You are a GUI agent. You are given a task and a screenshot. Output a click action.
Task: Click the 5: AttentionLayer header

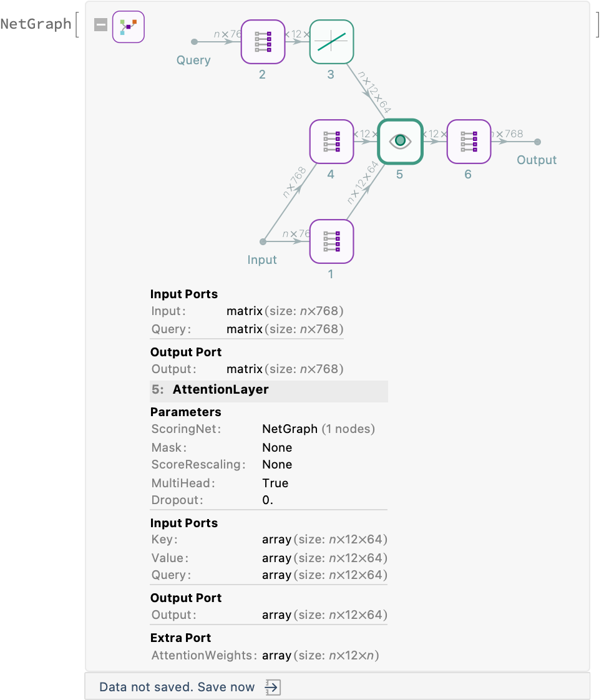(221, 390)
